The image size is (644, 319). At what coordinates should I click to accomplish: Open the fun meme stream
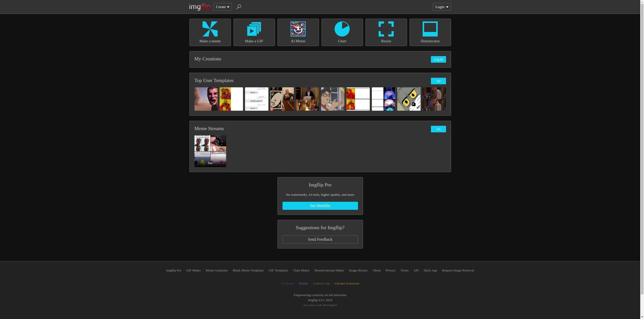point(210,151)
